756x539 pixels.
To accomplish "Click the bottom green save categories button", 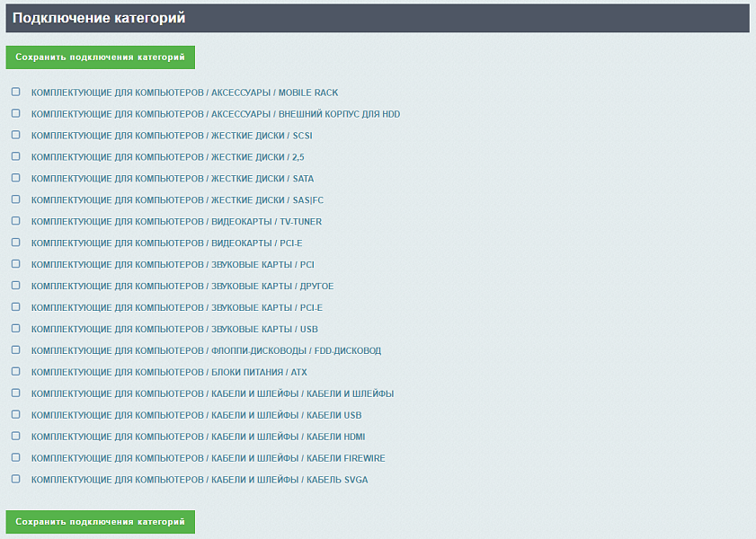I will 100,522.
